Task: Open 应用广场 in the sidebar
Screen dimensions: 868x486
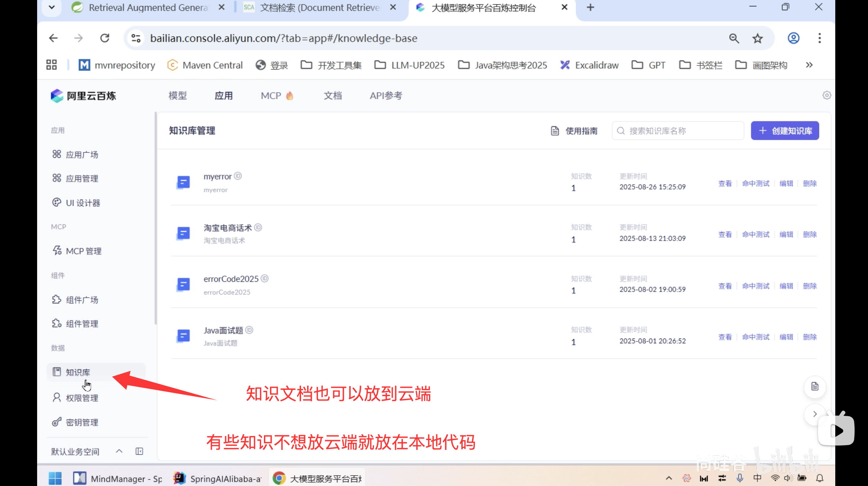Action: tap(82, 154)
